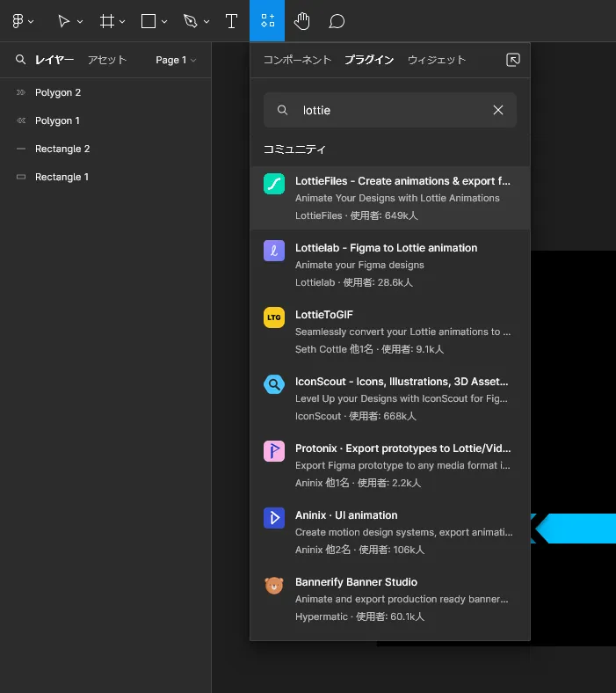
Task: Select the Frame tool
Action: coord(106,20)
